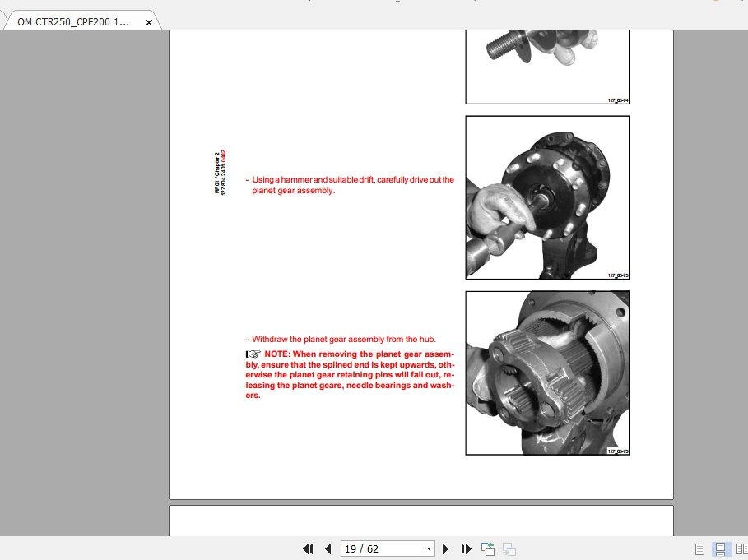The height and width of the screenshot is (560, 748).
Task: Click text 'Using a hammer and suitable drift'
Action: coord(313,179)
